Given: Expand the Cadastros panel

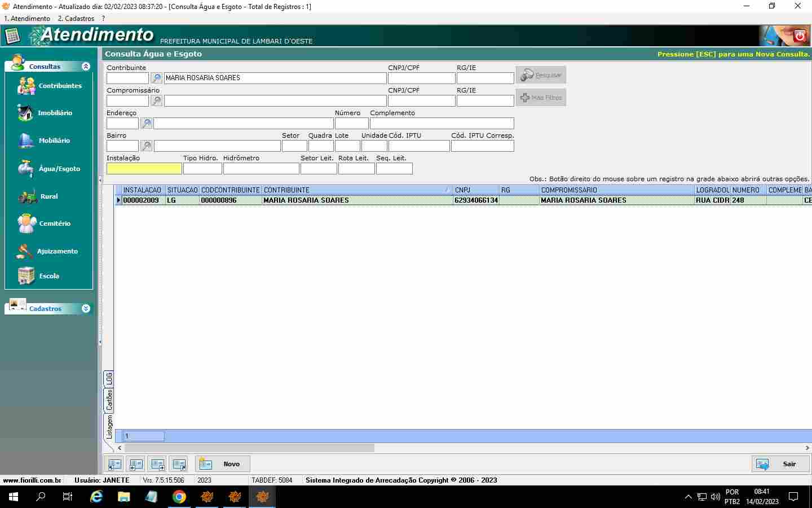Looking at the screenshot, I should point(86,309).
